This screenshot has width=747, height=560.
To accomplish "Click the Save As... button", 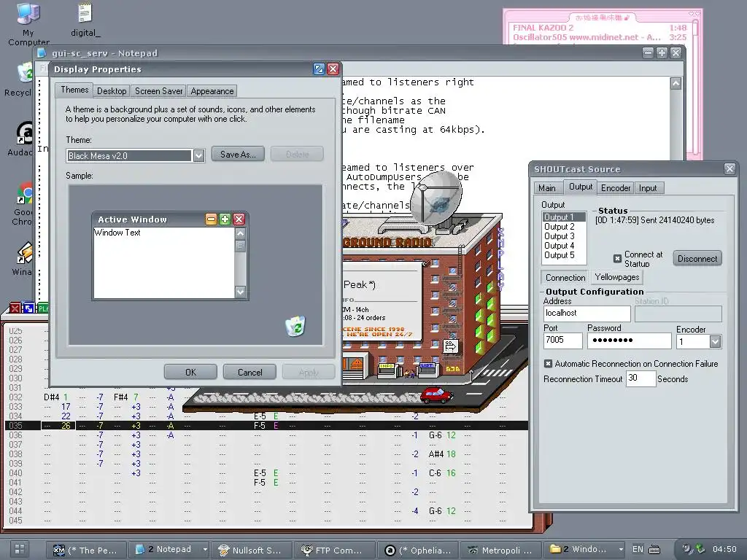I will [x=238, y=155].
